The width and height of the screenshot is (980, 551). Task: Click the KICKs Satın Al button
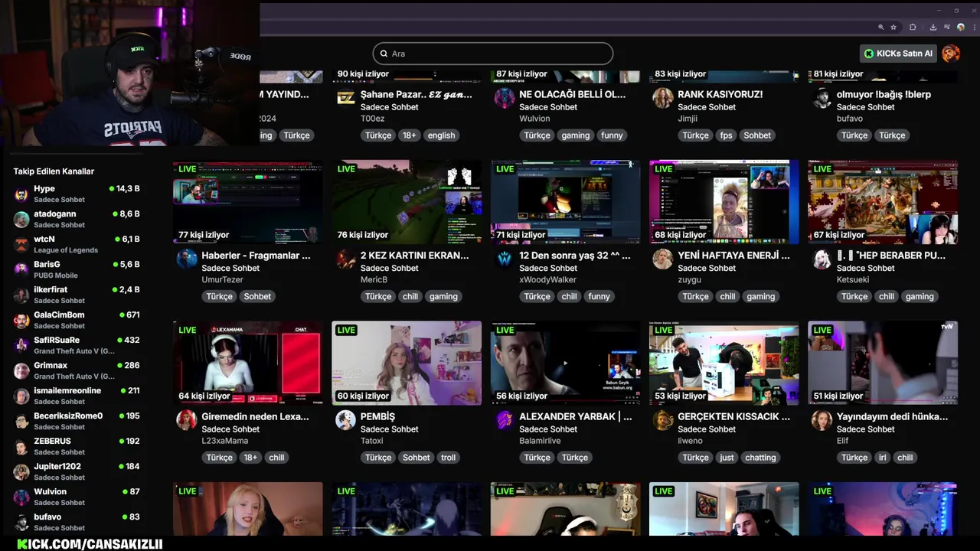[899, 54]
